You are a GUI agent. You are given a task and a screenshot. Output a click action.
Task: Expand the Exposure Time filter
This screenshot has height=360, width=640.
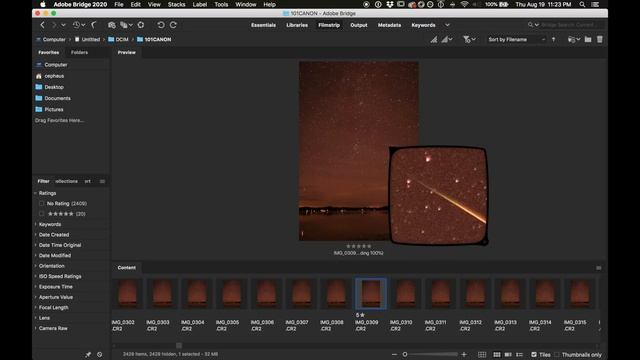coord(36,287)
